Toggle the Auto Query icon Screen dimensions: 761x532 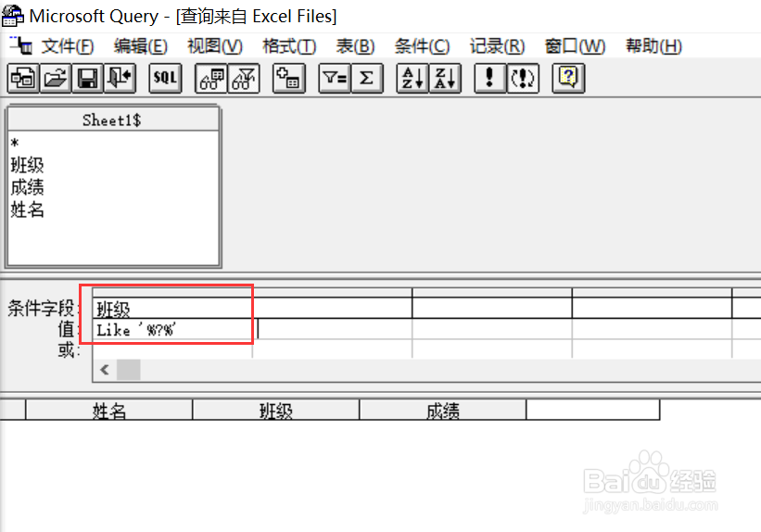point(523,78)
